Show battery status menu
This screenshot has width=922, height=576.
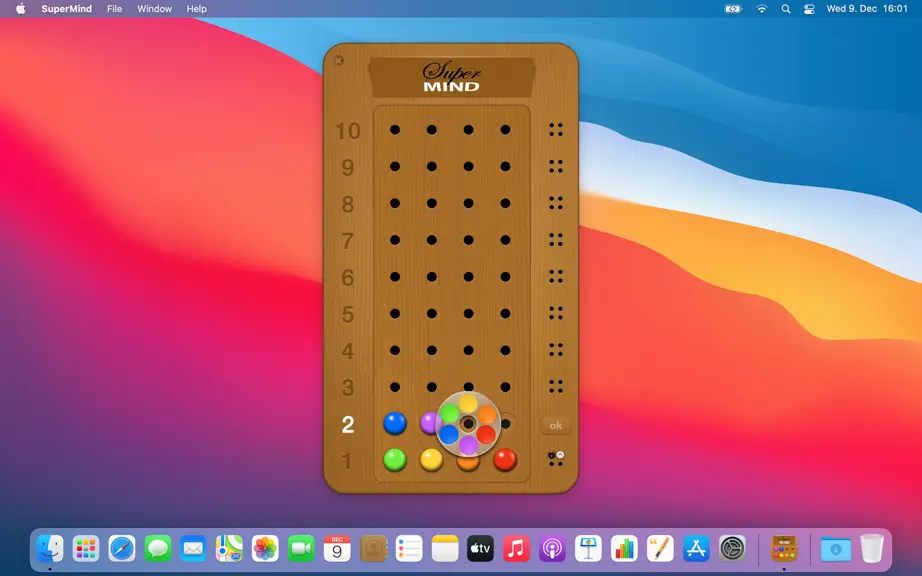coord(733,9)
